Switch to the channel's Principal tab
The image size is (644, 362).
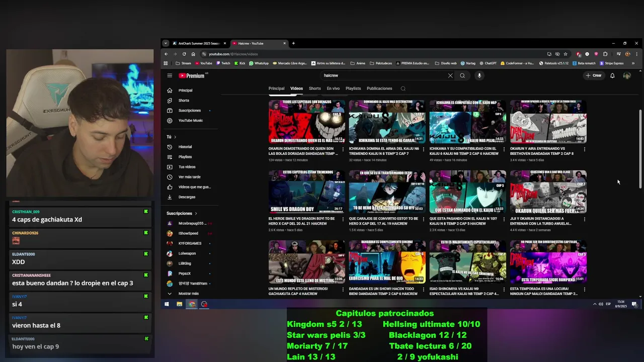coord(276,88)
